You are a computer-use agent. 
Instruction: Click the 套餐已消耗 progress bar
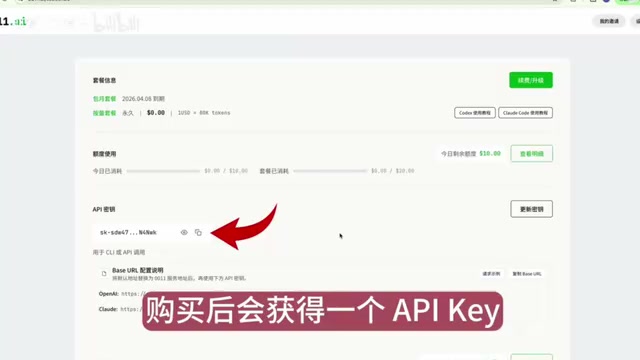(x=330, y=171)
